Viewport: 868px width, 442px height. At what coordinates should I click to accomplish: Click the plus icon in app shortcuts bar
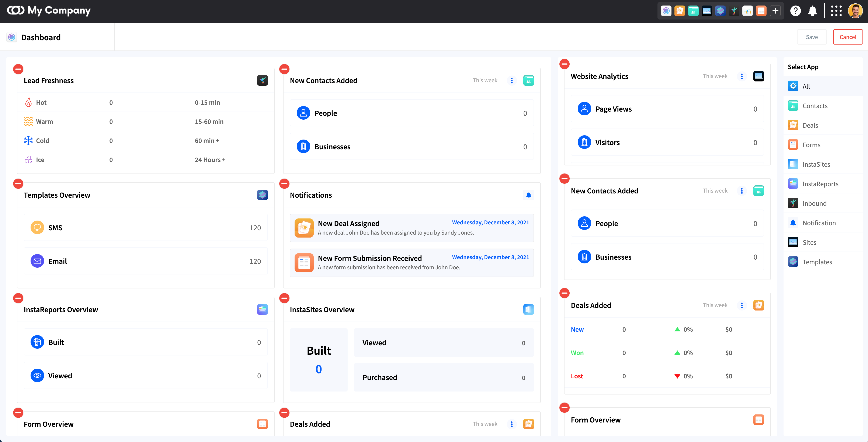(x=775, y=11)
